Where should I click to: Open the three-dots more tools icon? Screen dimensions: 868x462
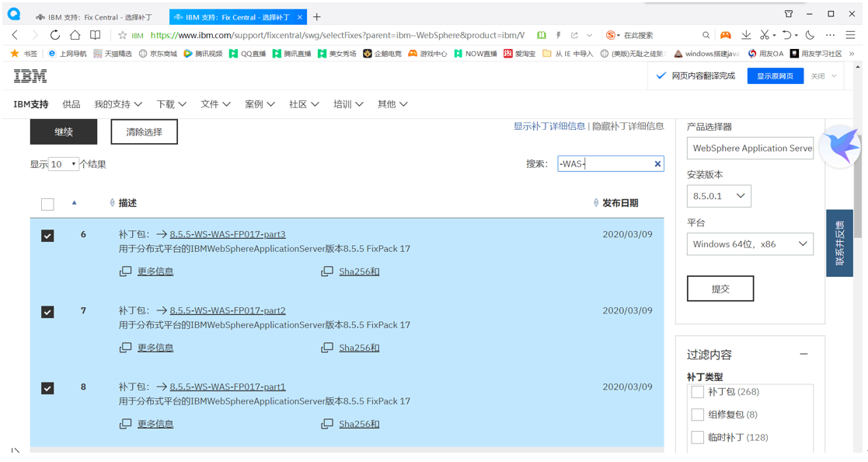click(830, 35)
